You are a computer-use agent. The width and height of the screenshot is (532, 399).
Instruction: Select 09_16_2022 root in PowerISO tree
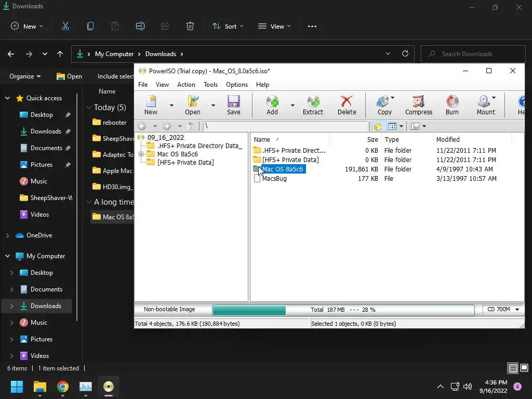tap(166, 137)
